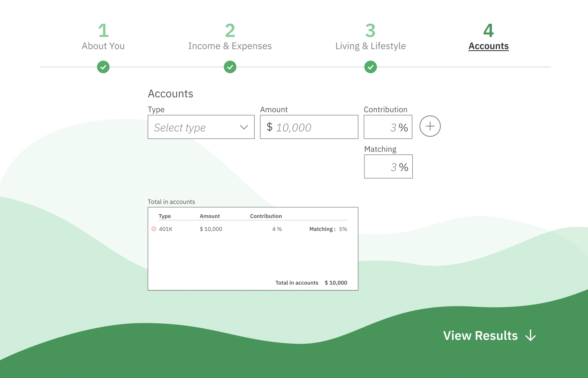Viewport: 588px width, 378px height.
Task: Click the checkmark under Income & Expenses
Action: [230, 67]
